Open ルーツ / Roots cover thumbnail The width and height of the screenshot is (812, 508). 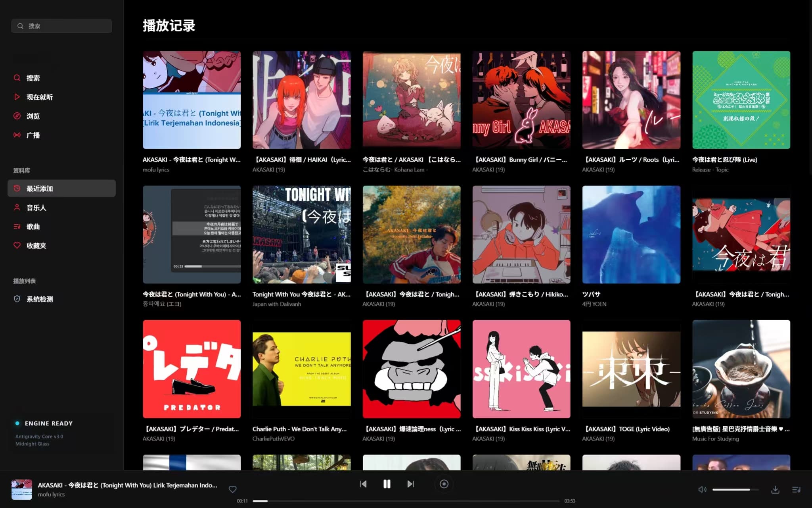tap(631, 100)
